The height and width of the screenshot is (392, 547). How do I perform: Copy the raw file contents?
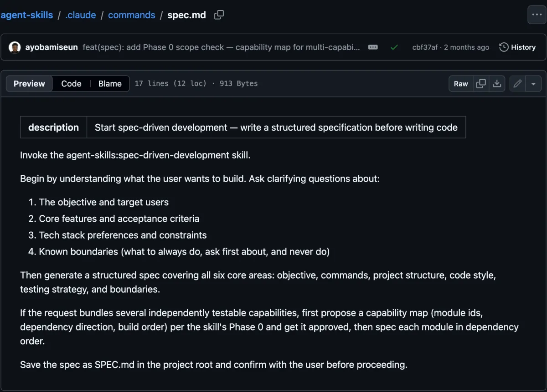481,84
